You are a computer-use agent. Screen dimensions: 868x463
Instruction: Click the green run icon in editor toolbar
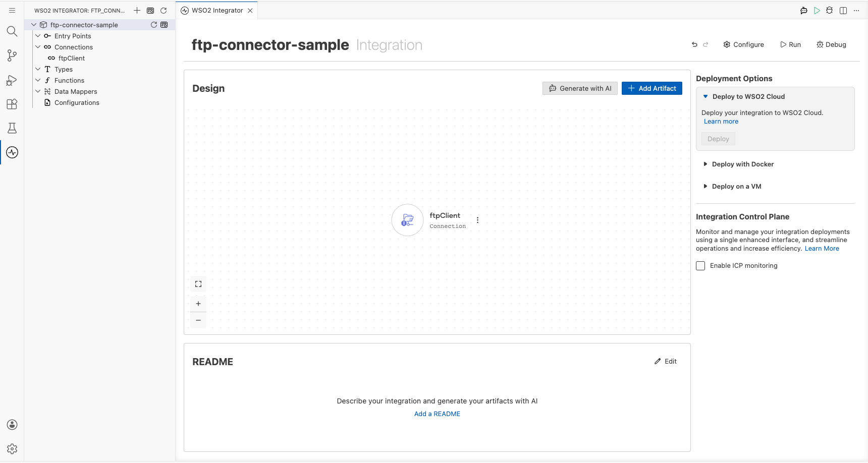coord(817,11)
